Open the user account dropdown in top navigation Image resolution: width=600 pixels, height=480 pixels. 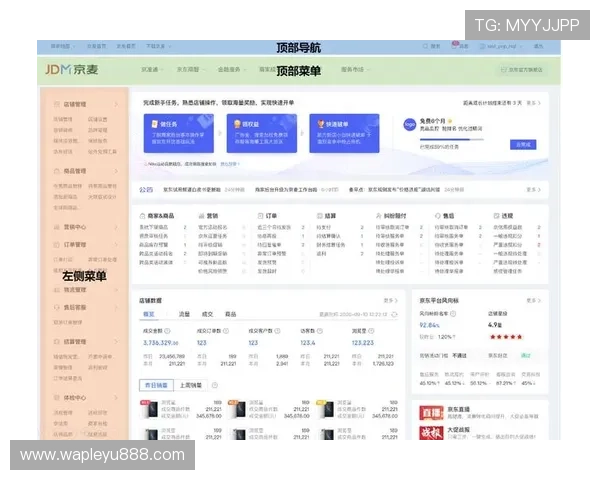(x=501, y=46)
